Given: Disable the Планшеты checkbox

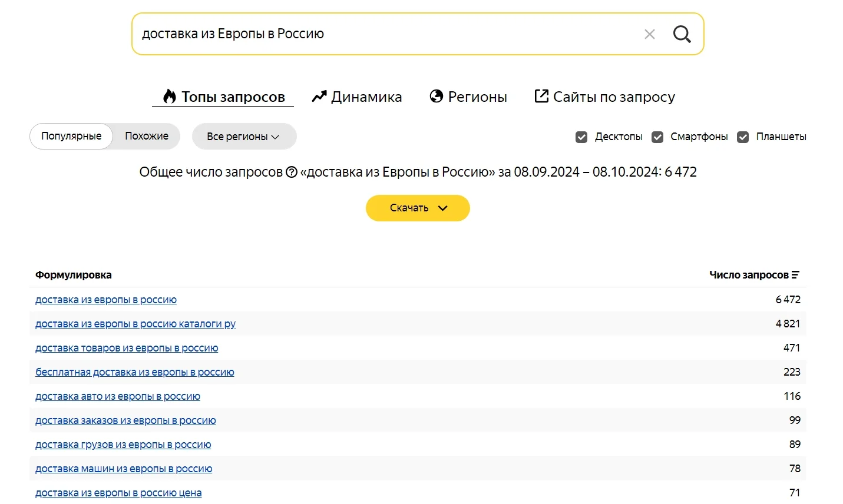Looking at the screenshot, I should click(x=743, y=137).
